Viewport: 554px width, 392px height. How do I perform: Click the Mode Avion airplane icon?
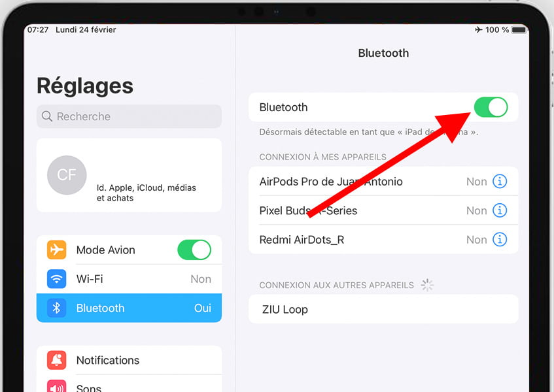[x=56, y=250]
